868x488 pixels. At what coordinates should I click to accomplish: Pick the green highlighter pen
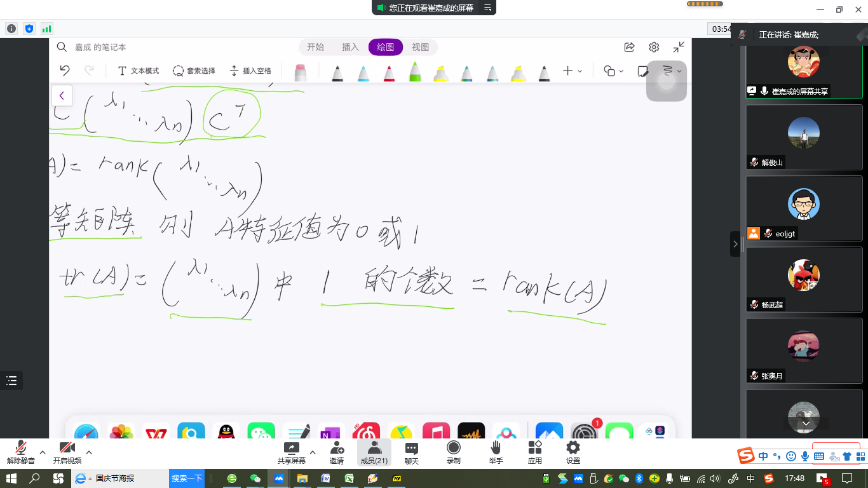tap(414, 71)
